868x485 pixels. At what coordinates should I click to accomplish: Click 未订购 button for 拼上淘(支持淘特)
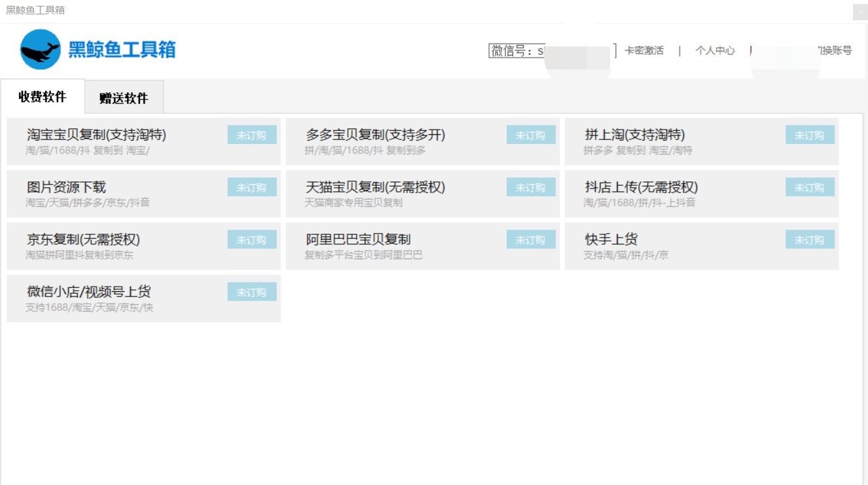[810, 135]
